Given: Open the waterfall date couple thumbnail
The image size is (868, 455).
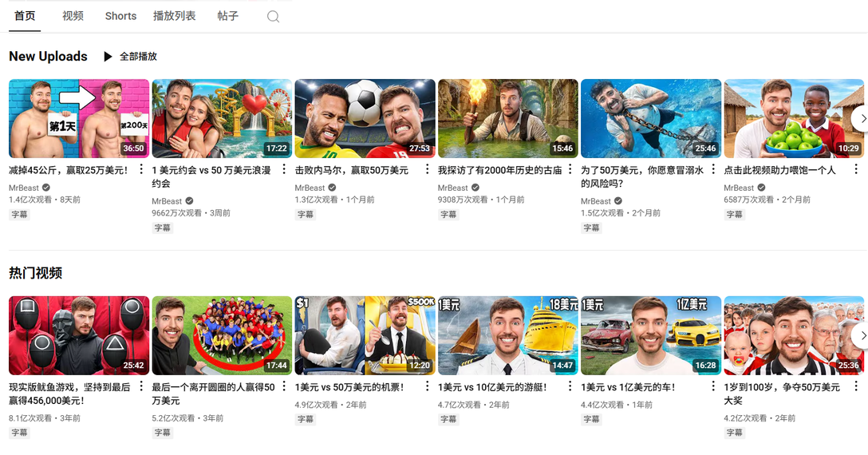Looking at the screenshot, I should click(x=222, y=119).
